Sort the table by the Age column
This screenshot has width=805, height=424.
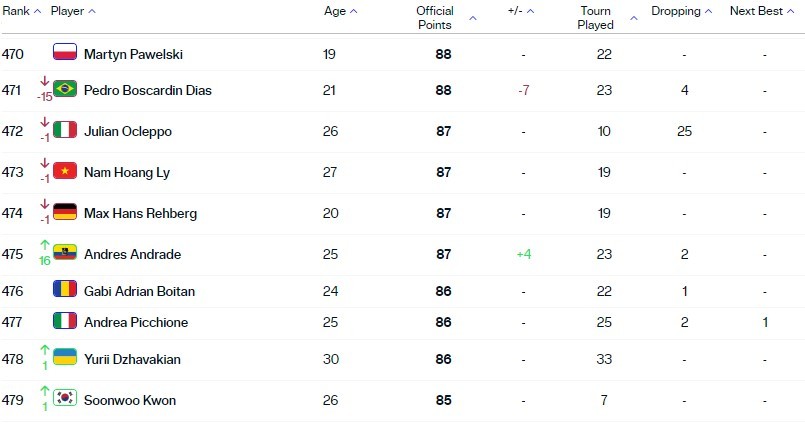point(340,11)
